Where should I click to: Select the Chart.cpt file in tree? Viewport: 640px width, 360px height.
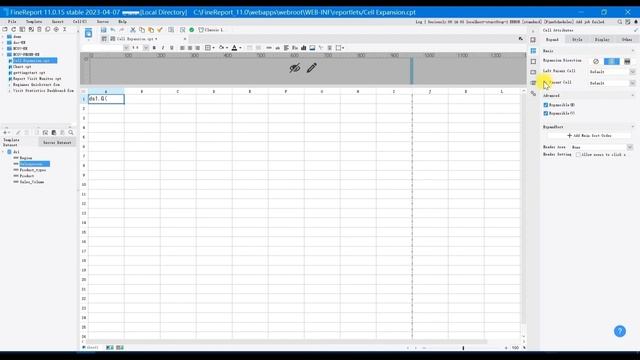coord(22,67)
